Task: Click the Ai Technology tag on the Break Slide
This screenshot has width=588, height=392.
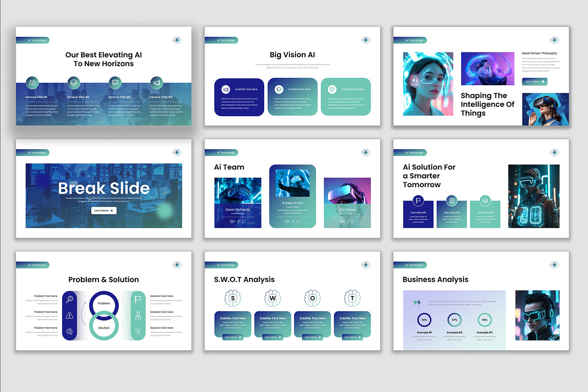Action: pyautogui.click(x=32, y=152)
